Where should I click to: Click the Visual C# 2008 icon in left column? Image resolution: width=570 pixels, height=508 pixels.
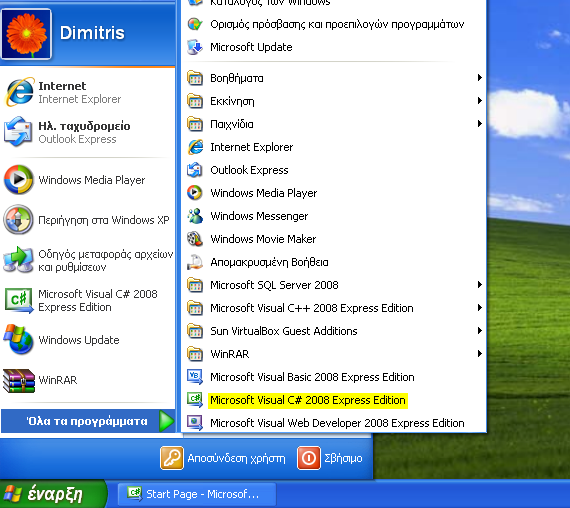point(19,300)
